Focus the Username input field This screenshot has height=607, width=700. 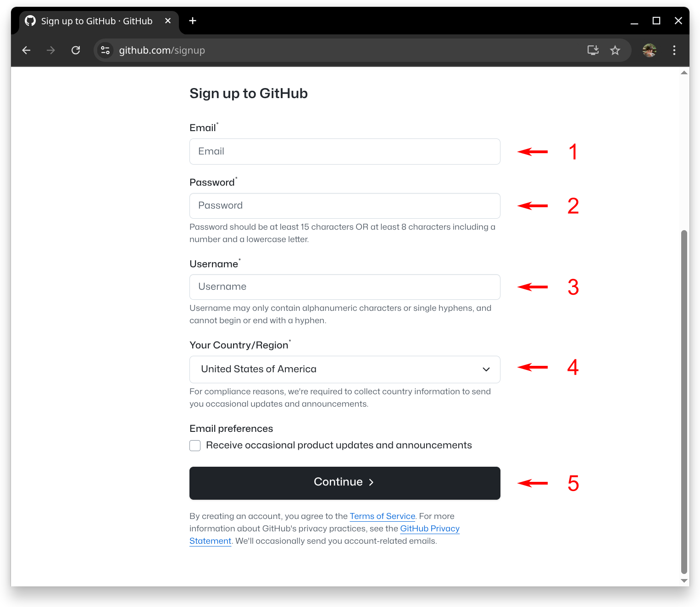[x=345, y=287]
